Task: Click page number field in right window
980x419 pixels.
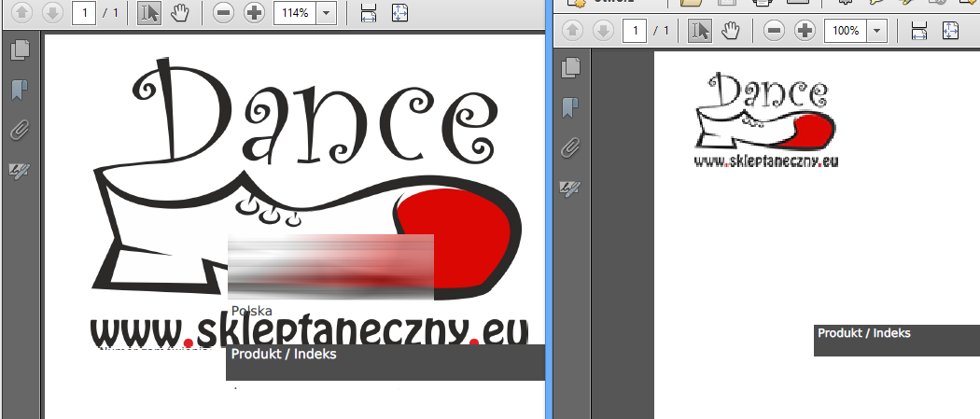Action: tap(635, 31)
